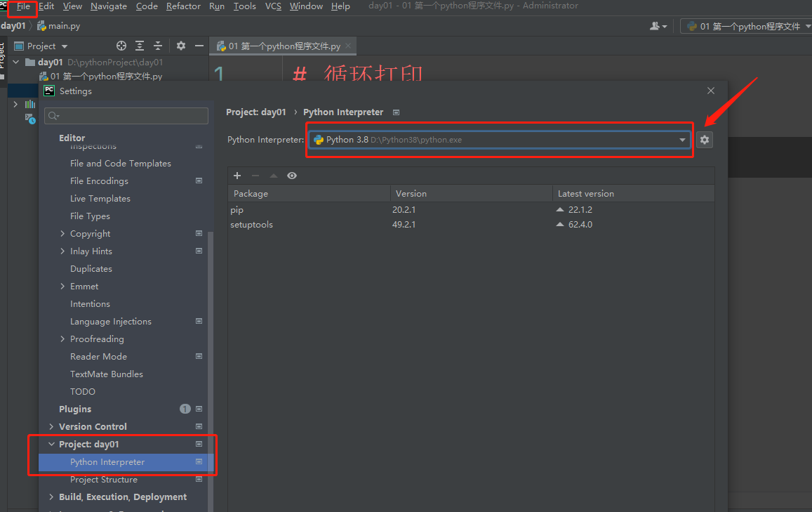Viewport: 812px width, 512px height.
Task: Click the project-level icon beside Python Interpreter breadcrumb
Action: click(x=396, y=112)
